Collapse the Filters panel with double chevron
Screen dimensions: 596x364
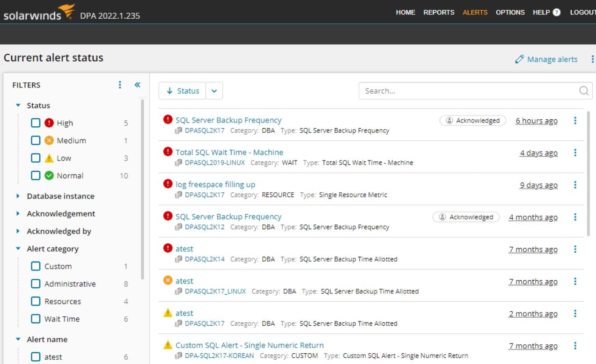click(137, 85)
